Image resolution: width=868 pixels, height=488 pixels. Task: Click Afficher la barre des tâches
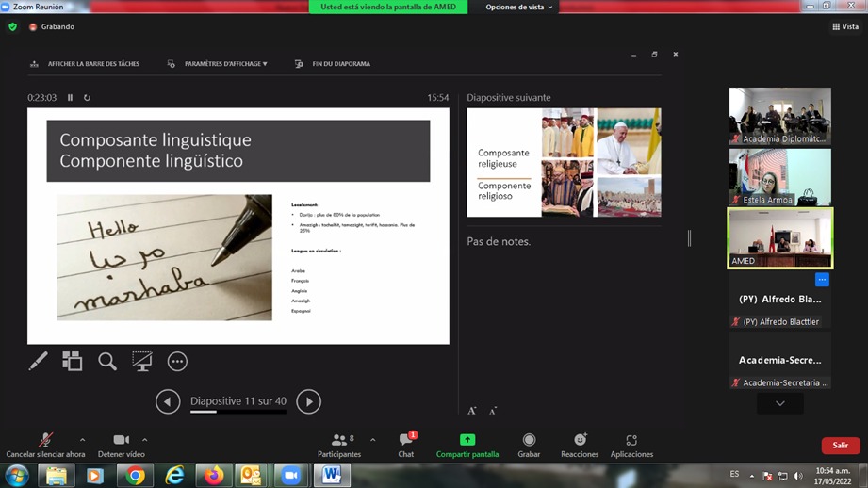click(x=86, y=64)
